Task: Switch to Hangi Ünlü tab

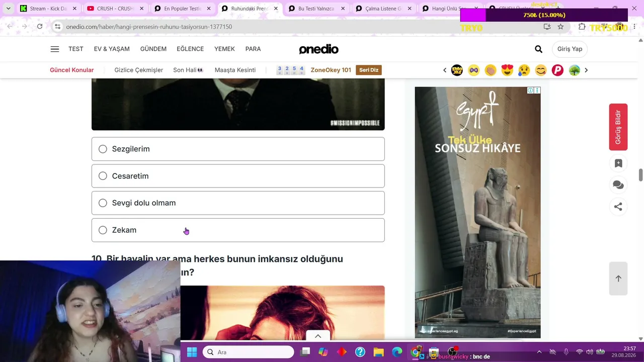Action: pos(449,9)
